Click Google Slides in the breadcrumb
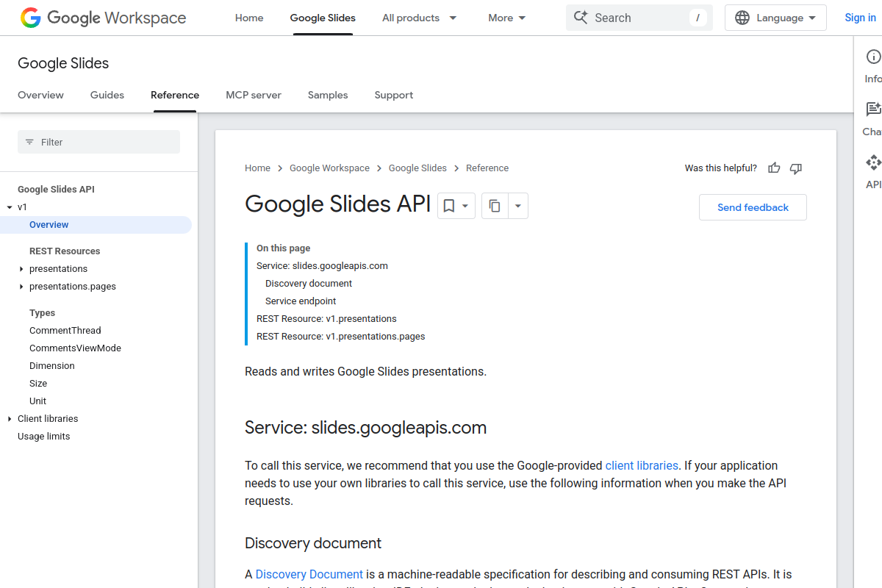This screenshot has height=588, width=882. tap(417, 168)
